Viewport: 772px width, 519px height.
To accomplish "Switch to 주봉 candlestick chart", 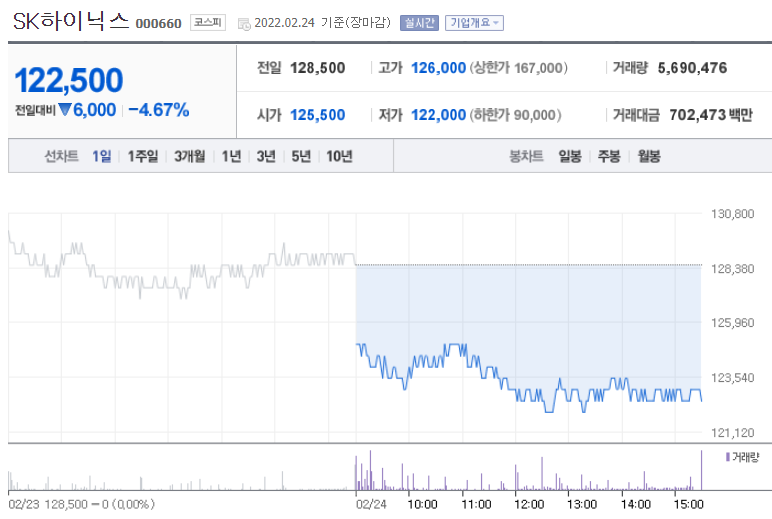I will [609, 156].
